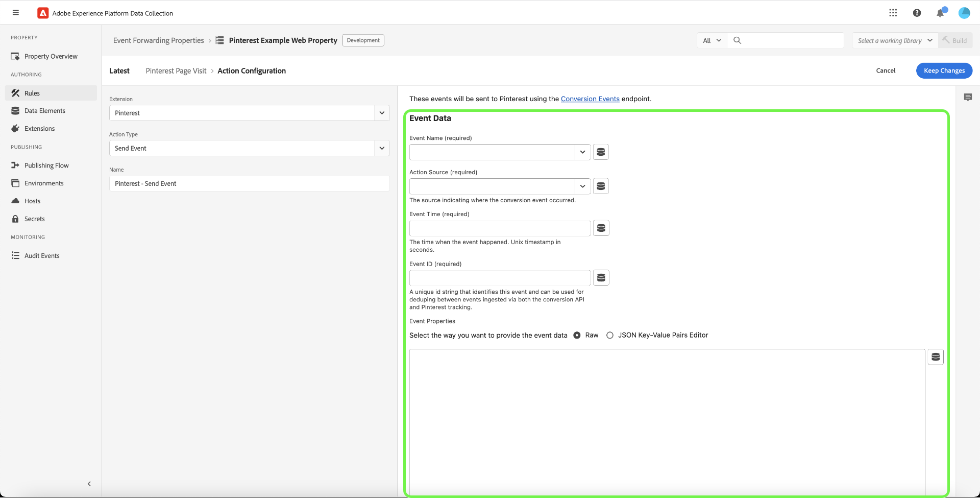Open the All search filter dropdown
Viewport: 980px width, 498px height.
[712, 40]
